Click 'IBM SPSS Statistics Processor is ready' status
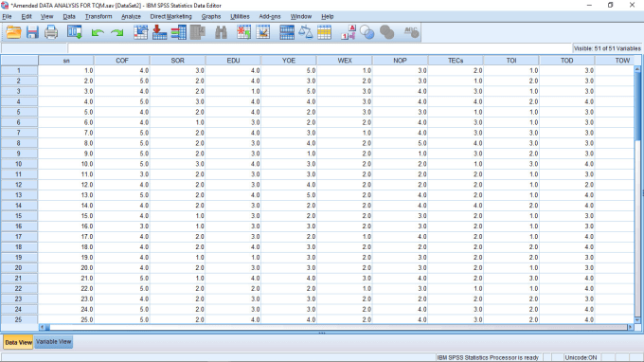 (488, 357)
